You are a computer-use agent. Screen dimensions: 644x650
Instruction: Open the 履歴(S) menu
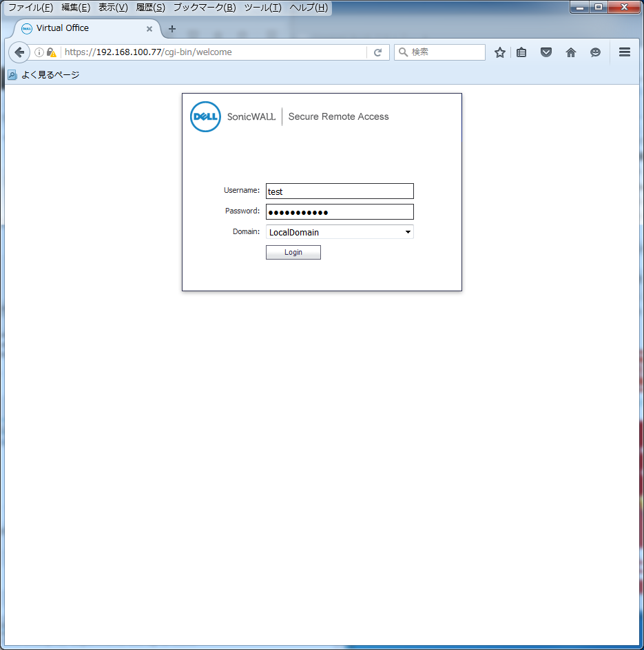coord(151,8)
